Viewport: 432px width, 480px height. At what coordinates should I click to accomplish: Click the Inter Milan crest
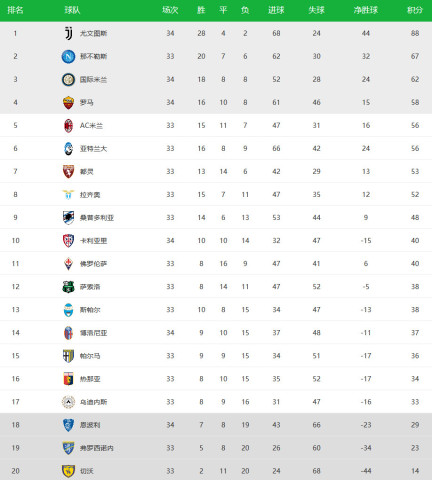(x=68, y=79)
